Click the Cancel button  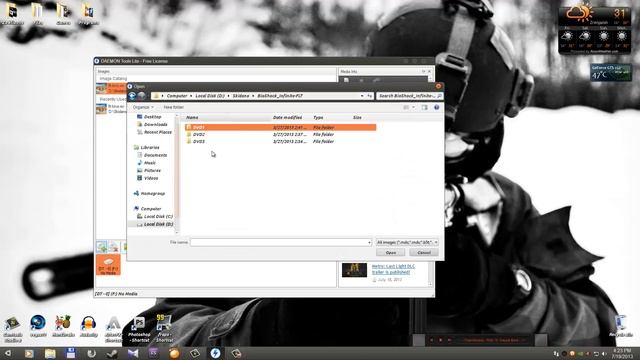click(x=424, y=253)
